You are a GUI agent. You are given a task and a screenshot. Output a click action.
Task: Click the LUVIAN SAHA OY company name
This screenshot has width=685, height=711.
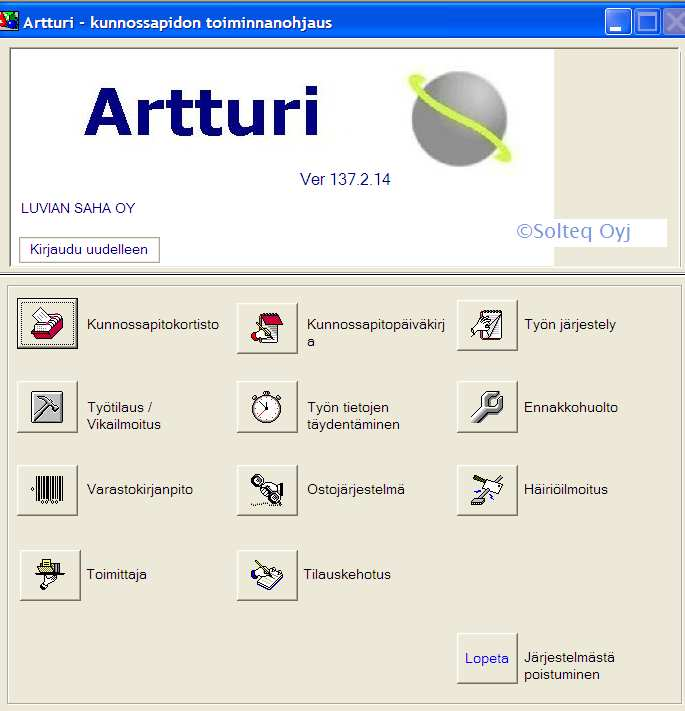coord(78,208)
